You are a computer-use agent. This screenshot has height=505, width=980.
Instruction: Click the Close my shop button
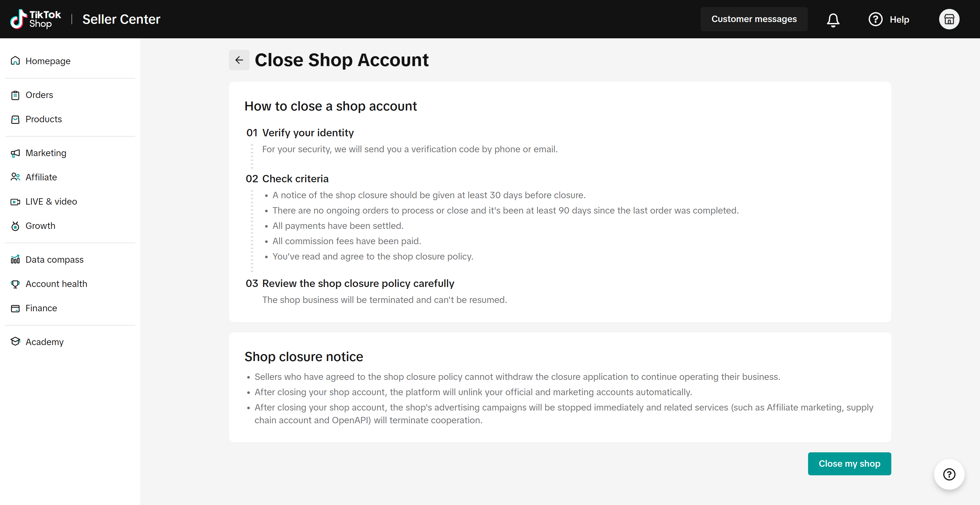pos(850,464)
